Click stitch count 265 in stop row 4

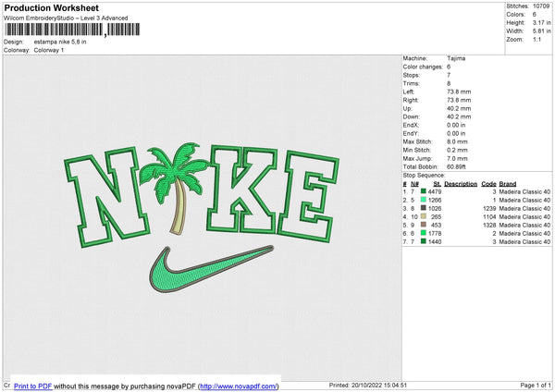click(437, 216)
